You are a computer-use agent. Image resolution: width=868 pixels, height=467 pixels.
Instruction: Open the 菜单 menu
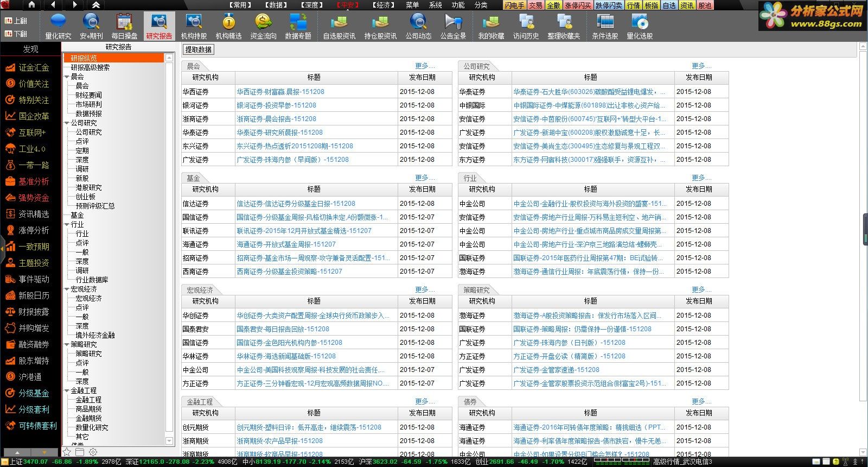412,5
